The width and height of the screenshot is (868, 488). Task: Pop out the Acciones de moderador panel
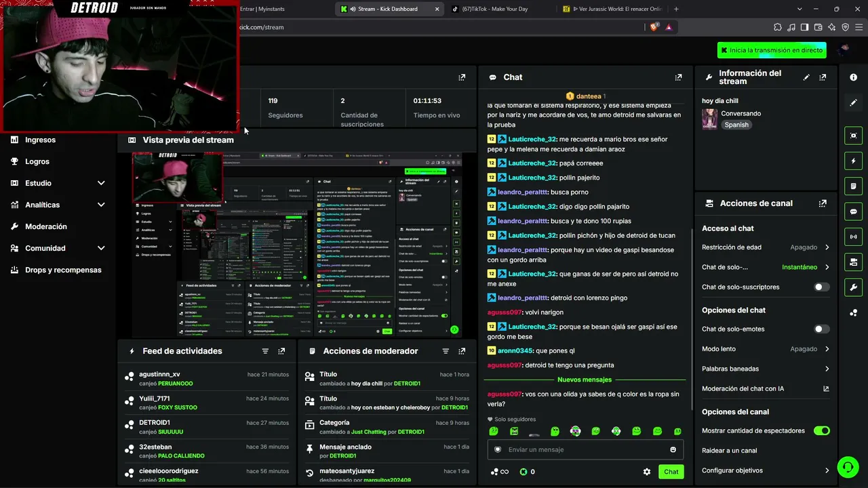[x=462, y=351]
